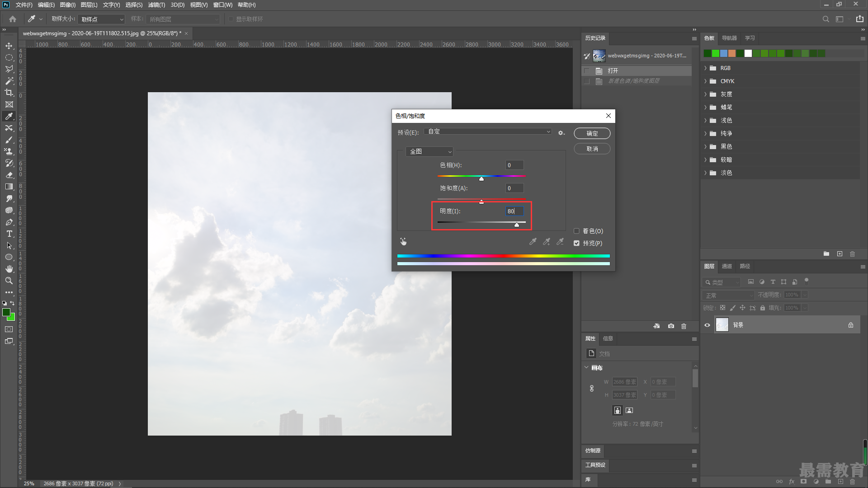Screen dimensions: 868x488
Task: Open the 全图 channel dropdown
Action: (x=429, y=151)
